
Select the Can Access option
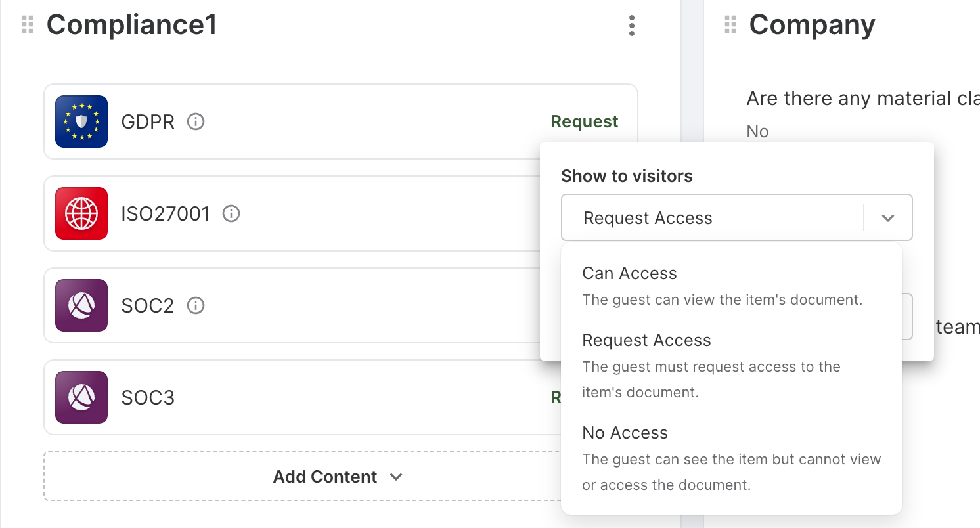coord(732,286)
